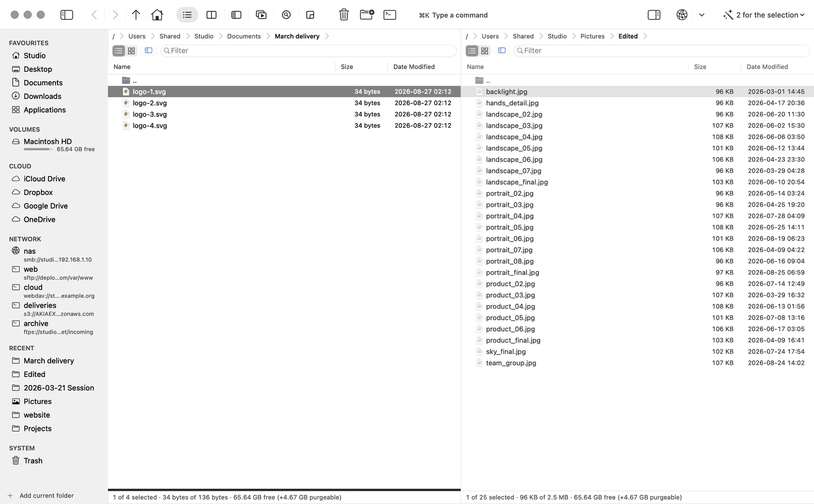This screenshot has width=814, height=504.
Task: Toggle the right inspector panel icon
Action: 654,15
